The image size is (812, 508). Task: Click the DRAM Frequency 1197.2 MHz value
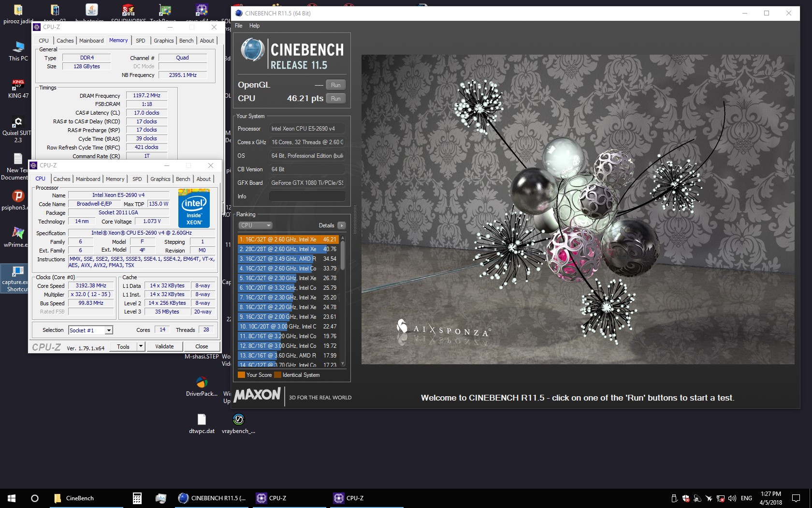coord(146,95)
